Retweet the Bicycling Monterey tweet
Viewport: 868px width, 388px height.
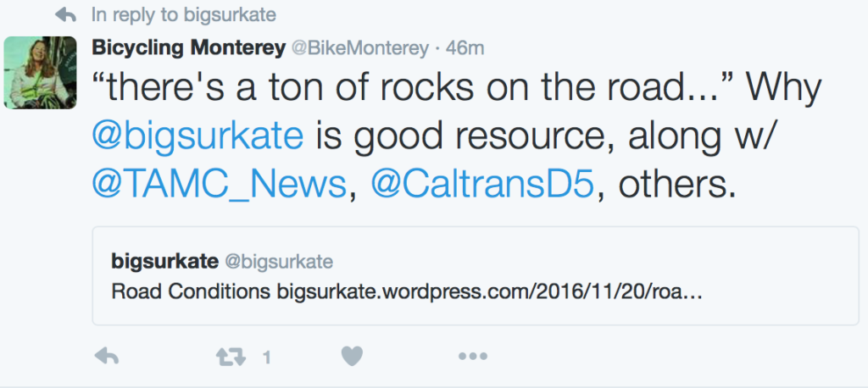click(x=231, y=357)
